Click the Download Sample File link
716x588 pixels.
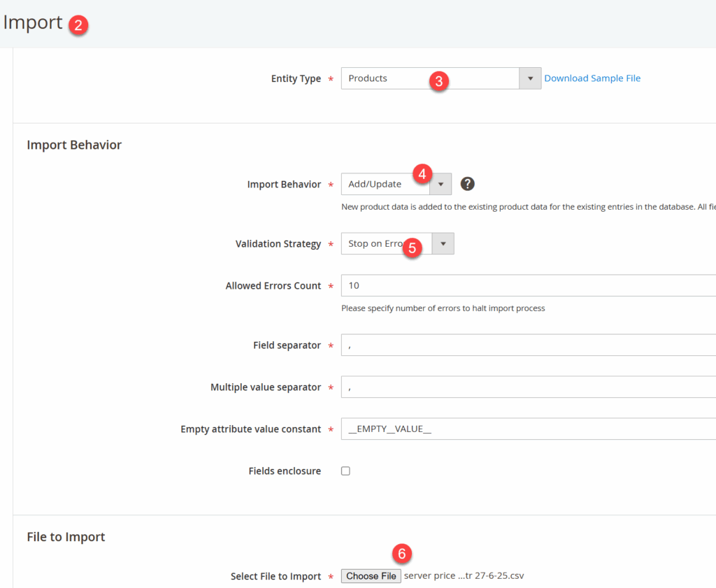(592, 78)
